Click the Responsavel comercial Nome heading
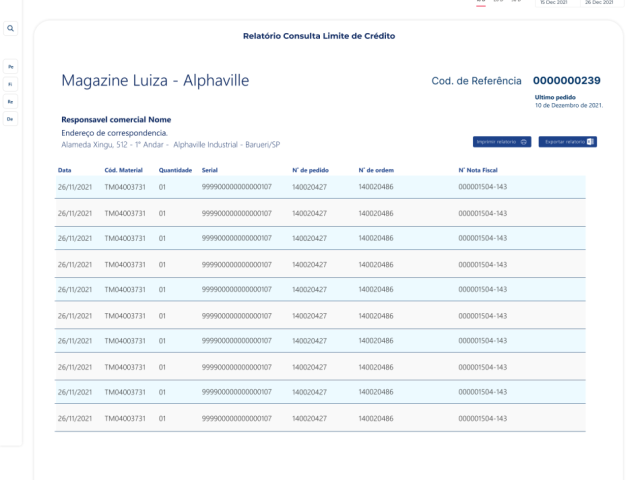 click(116, 120)
